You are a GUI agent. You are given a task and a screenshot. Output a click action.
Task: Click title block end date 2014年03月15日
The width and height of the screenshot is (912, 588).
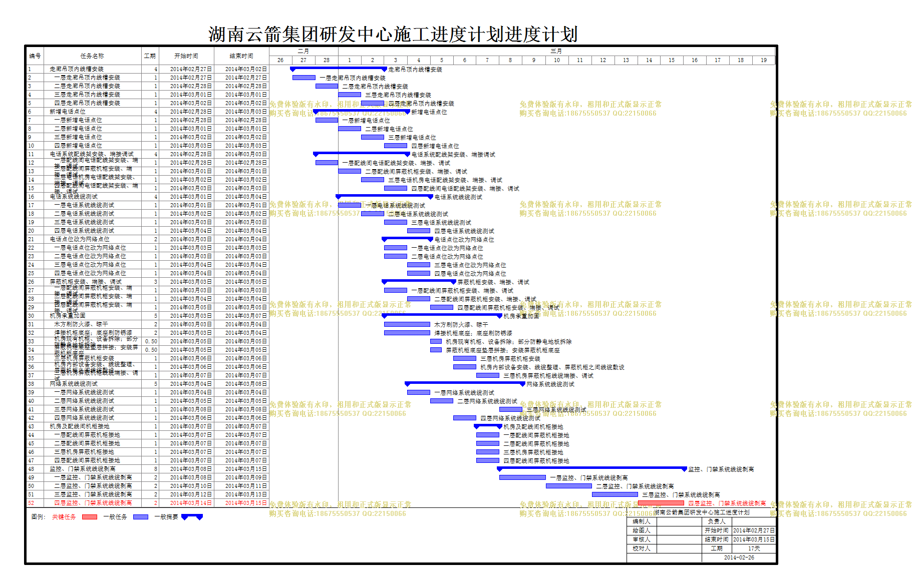[x=754, y=539]
